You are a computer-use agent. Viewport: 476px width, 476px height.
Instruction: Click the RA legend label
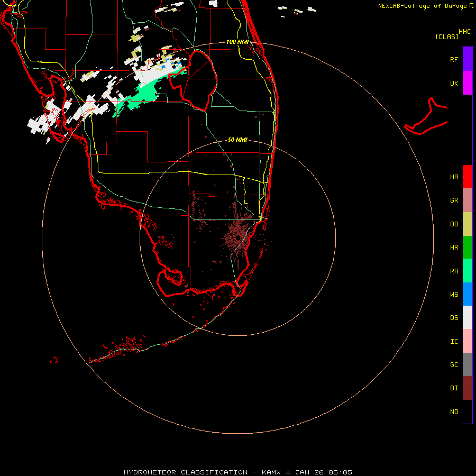pyautogui.click(x=454, y=271)
